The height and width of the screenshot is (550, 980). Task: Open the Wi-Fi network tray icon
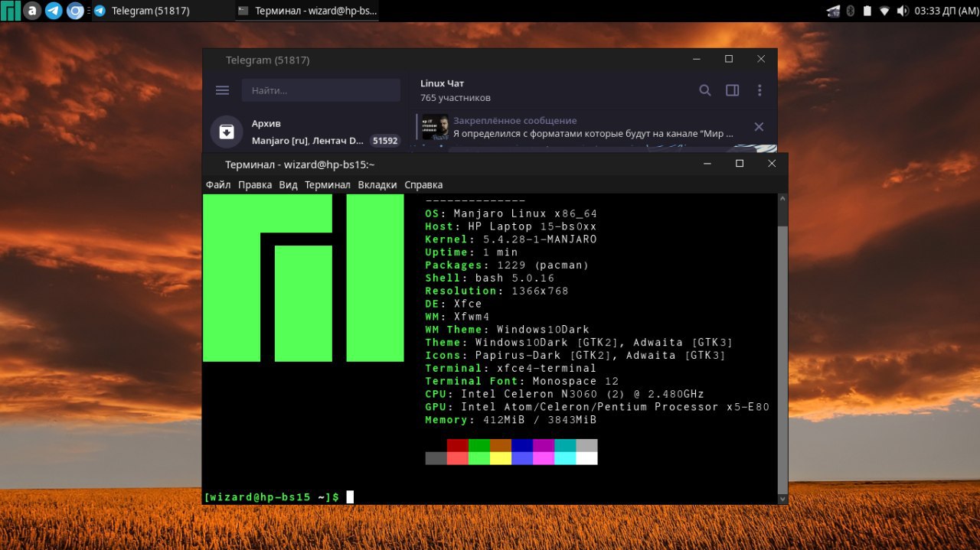tap(885, 11)
